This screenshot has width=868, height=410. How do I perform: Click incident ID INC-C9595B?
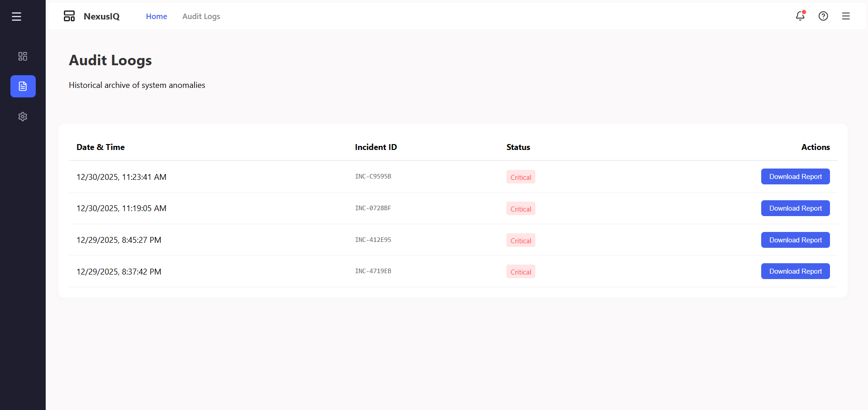click(373, 177)
